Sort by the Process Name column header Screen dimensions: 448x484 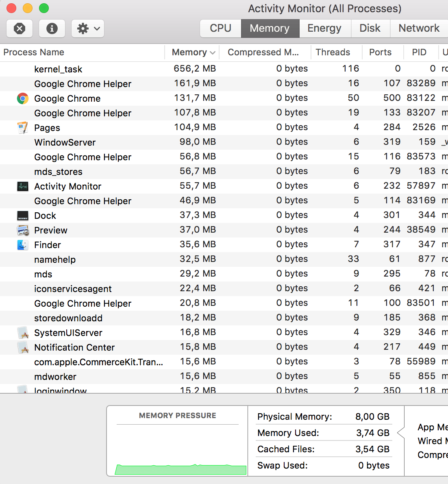pos(82,52)
